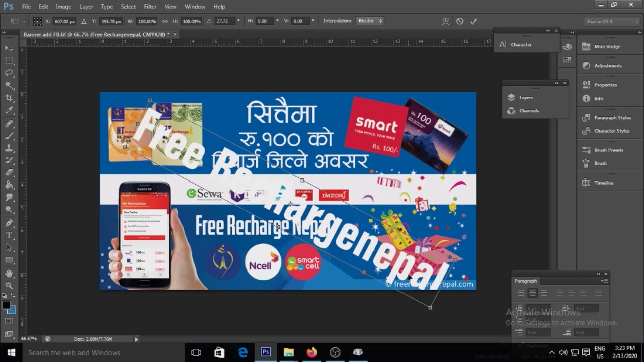
Task: Select the Zoom tool
Action: coord(9,285)
